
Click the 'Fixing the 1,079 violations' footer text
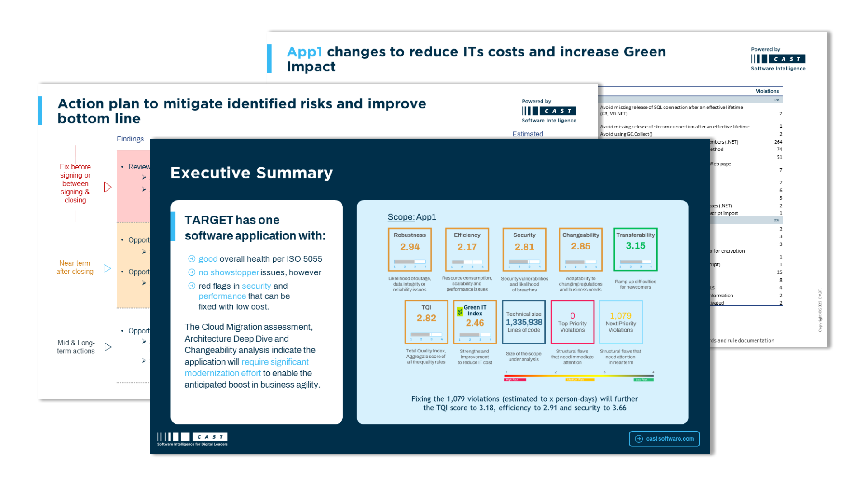(524, 404)
